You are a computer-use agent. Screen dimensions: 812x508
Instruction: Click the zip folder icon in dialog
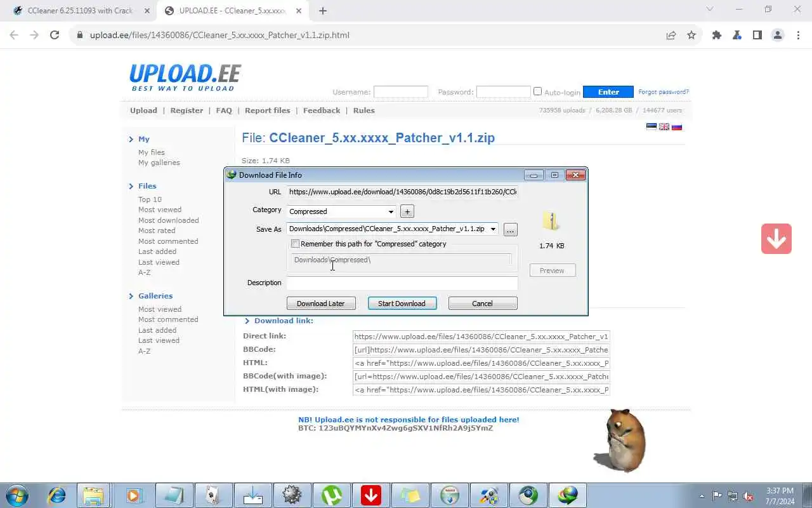(x=551, y=221)
